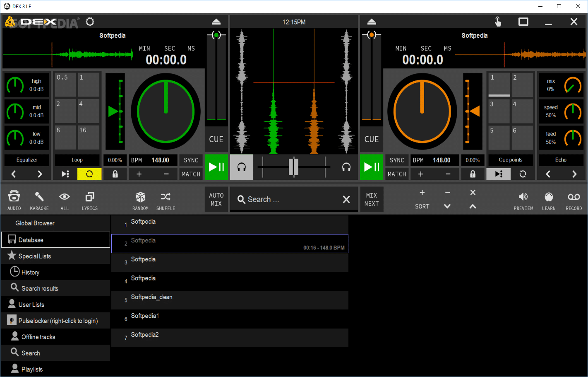Toggle the yellow loop button on left deck
This screenshot has height=377, width=588.
pyautogui.click(x=89, y=174)
